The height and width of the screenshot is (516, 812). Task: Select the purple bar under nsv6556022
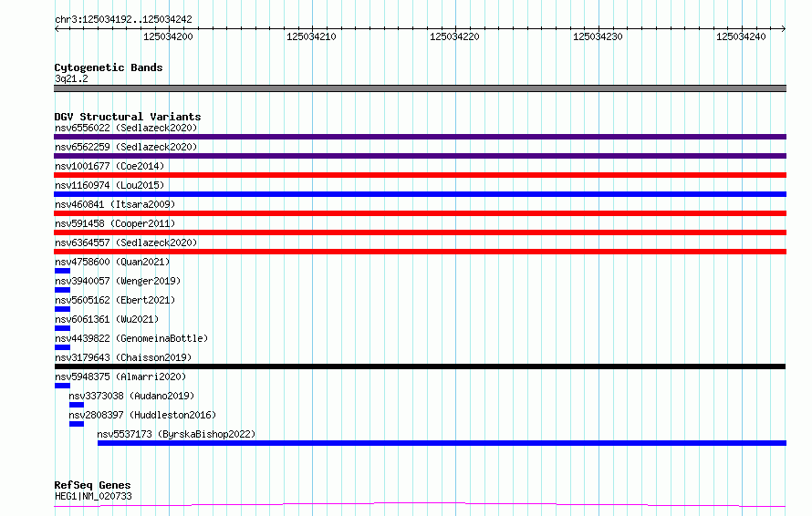point(420,137)
